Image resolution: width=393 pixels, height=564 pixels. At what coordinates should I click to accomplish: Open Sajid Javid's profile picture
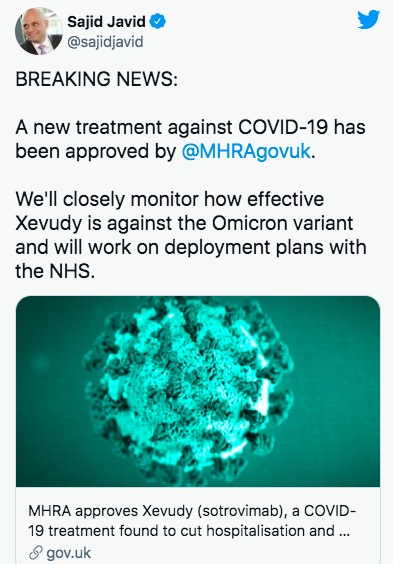pyautogui.click(x=38, y=31)
